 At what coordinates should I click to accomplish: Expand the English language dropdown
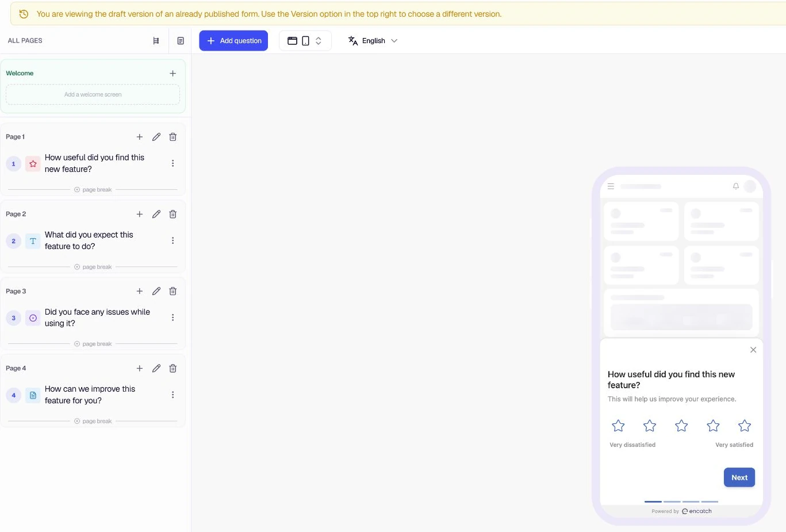tap(373, 41)
